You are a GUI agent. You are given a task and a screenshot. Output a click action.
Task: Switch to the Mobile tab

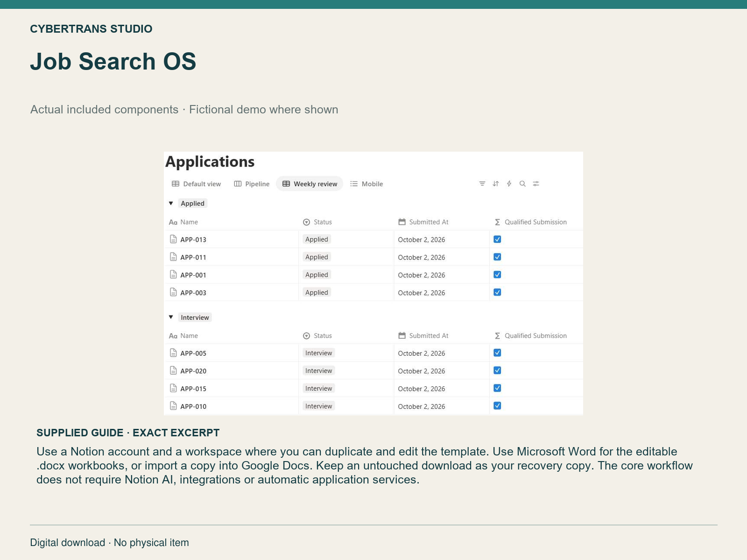point(366,184)
